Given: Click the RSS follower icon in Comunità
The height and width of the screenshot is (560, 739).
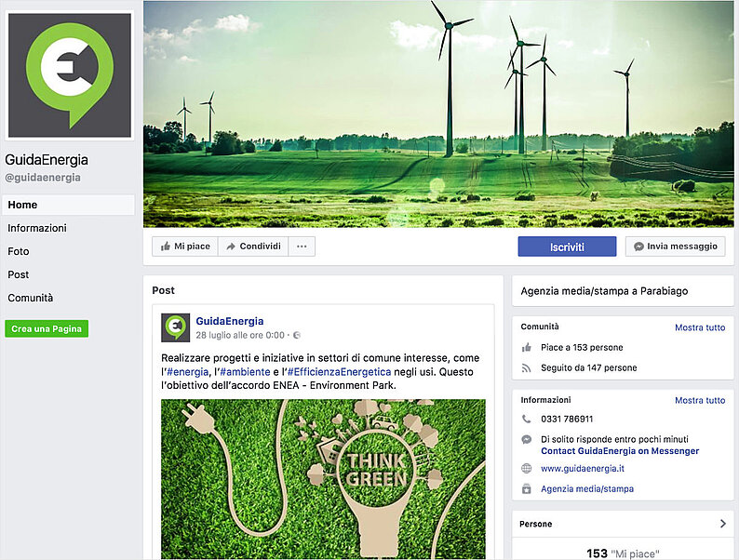Looking at the screenshot, I should click(x=527, y=368).
